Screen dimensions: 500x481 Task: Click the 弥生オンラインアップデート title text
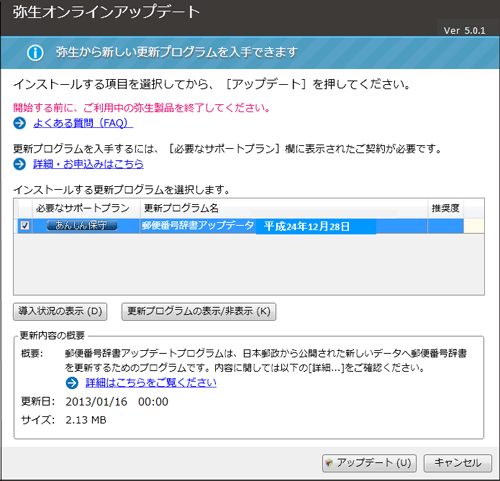point(106,12)
